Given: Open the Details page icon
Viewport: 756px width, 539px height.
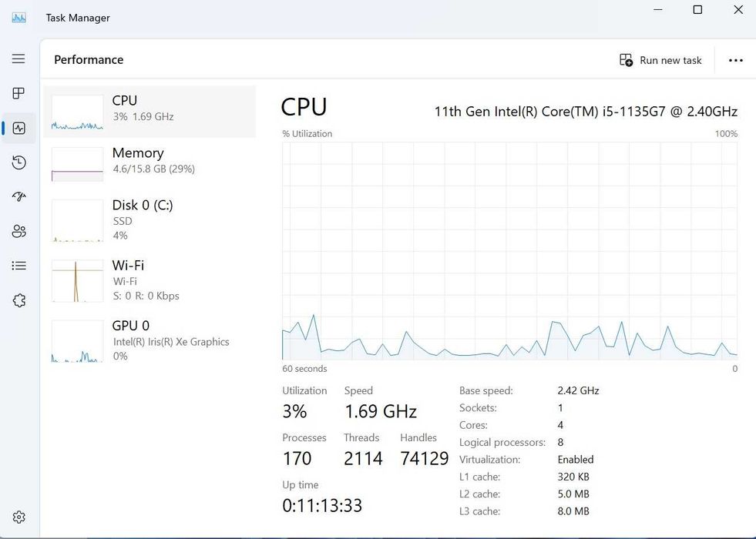Looking at the screenshot, I should (18, 266).
